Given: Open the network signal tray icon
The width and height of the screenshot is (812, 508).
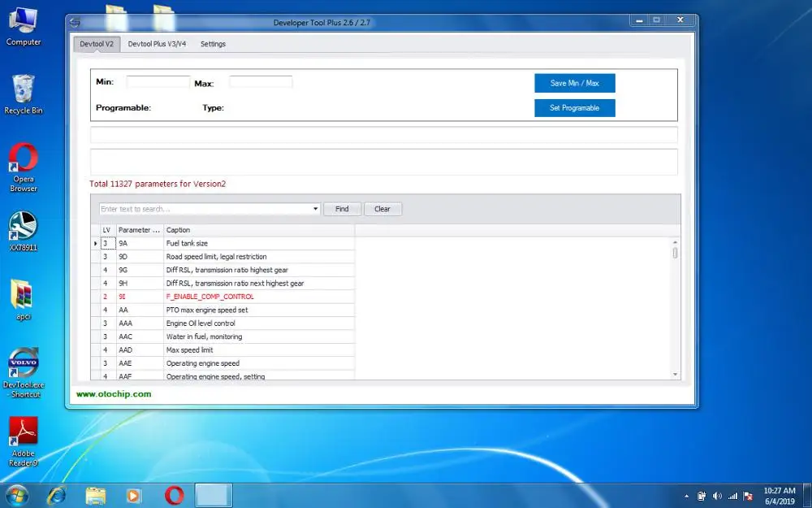Looking at the screenshot, I should click(x=732, y=496).
